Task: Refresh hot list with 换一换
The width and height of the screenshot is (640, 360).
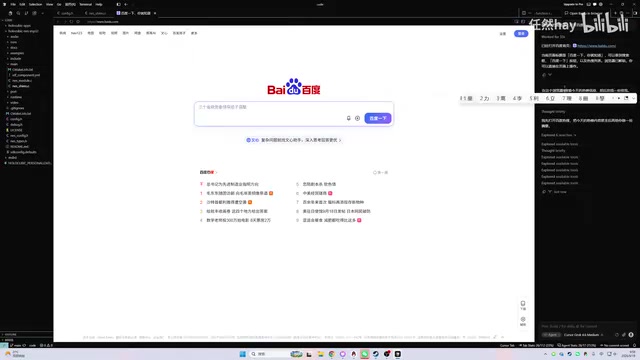Action: [x=380, y=173]
